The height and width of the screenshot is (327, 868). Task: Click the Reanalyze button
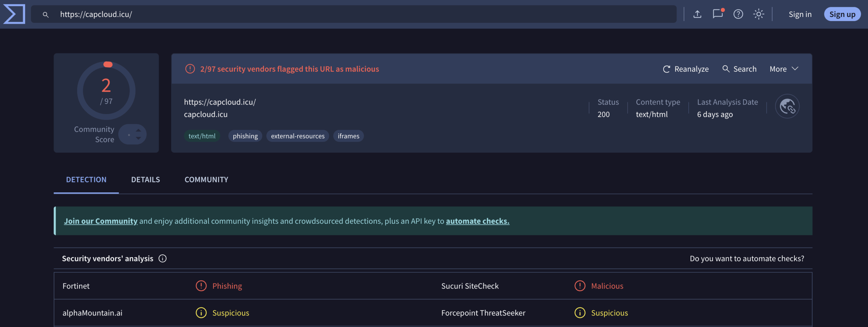pos(686,69)
